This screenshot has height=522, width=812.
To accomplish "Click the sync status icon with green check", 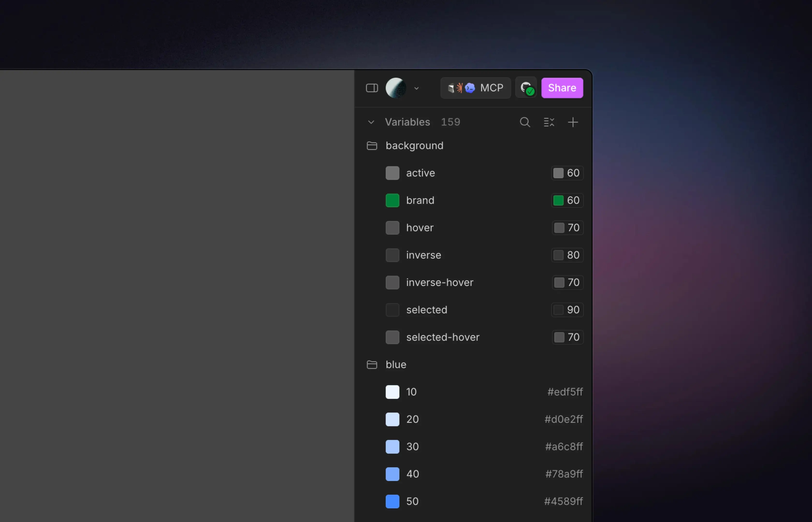I will 526,88.
